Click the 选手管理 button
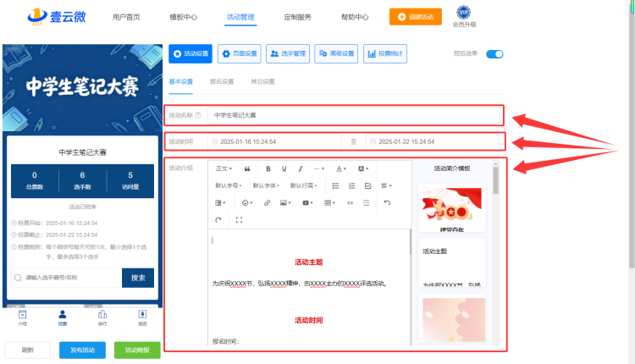635x364 pixels. (288, 54)
